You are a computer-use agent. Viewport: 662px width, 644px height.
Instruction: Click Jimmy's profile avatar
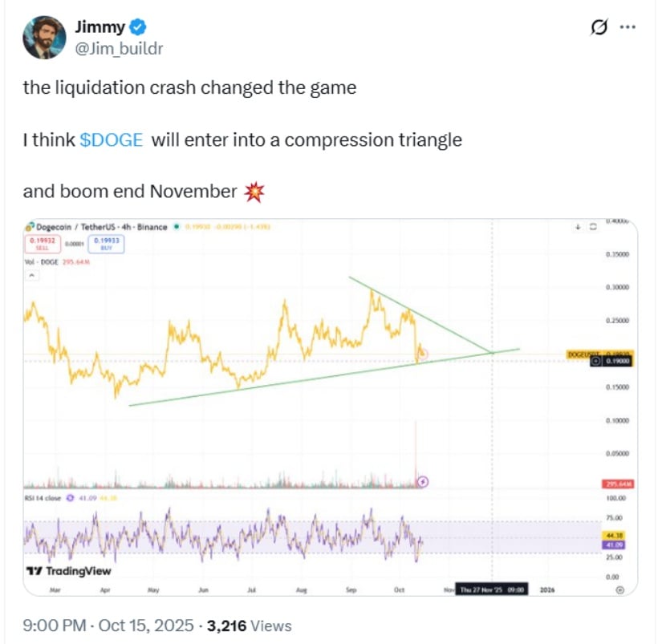[x=43, y=37]
